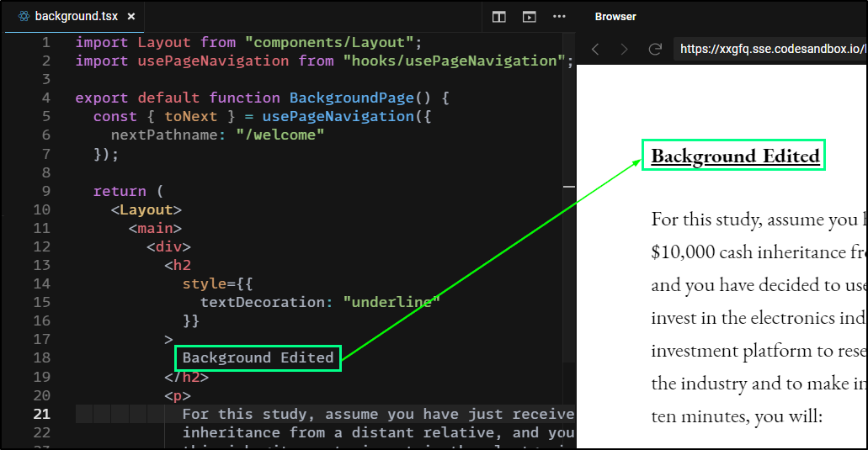
Task: Click the React file icon on background.tsx tab
Action: (x=24, y=16)
